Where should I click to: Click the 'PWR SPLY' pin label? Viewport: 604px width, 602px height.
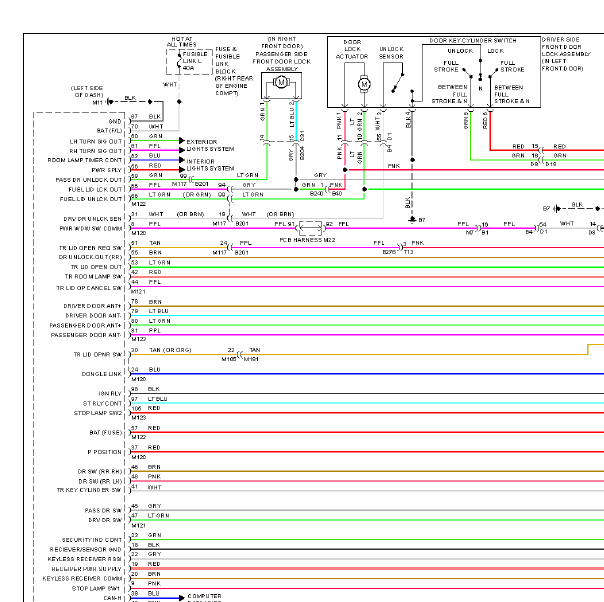click(107, 170)
